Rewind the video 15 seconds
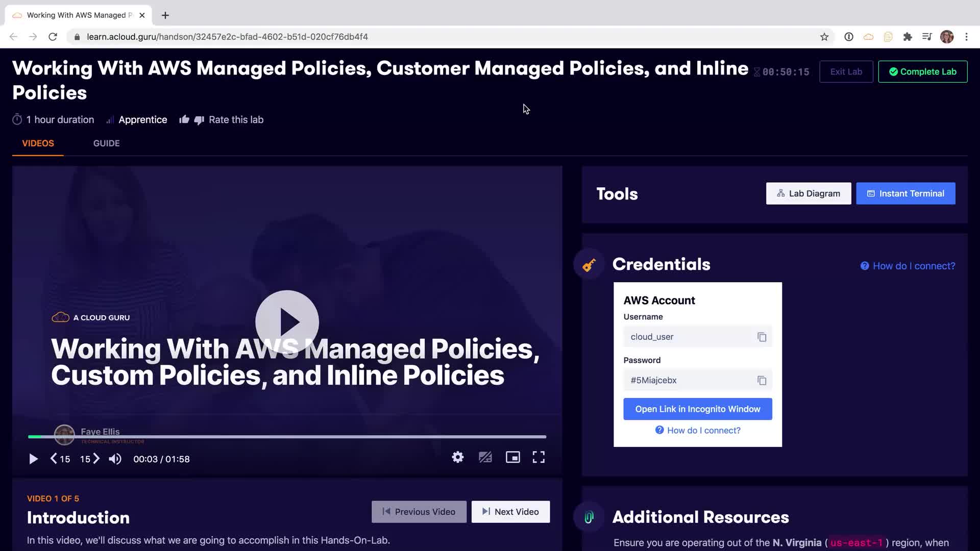 60,459
